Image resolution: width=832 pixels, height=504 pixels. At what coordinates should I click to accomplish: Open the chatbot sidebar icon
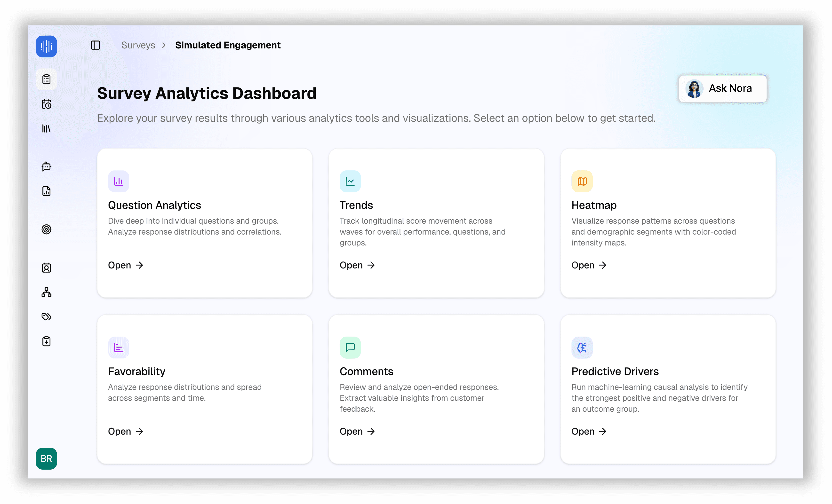tap(46, 166)
